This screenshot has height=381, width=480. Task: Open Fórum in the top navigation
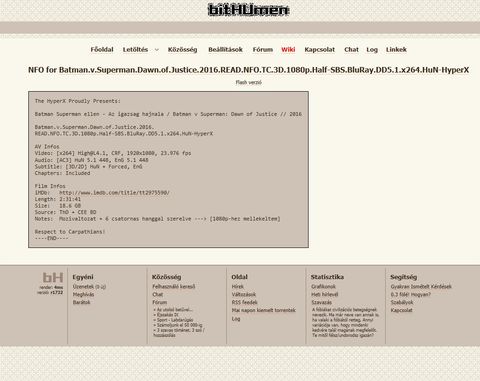(x=263, y=49)
